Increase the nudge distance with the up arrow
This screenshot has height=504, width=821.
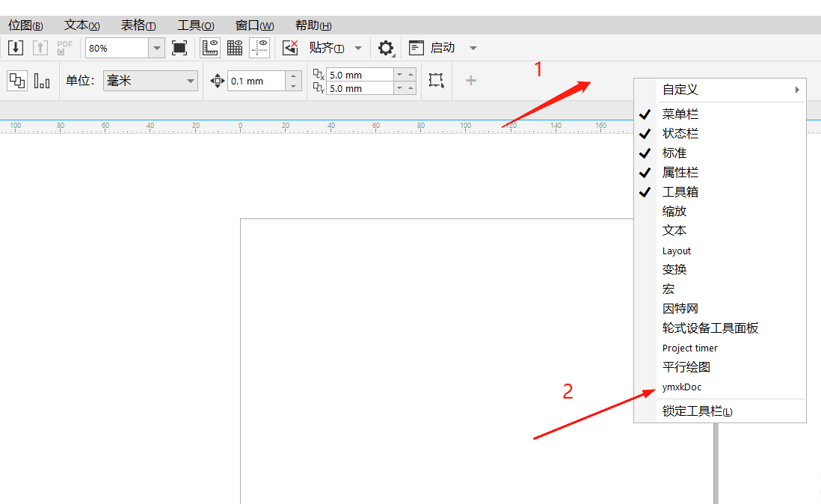[294, 76]
